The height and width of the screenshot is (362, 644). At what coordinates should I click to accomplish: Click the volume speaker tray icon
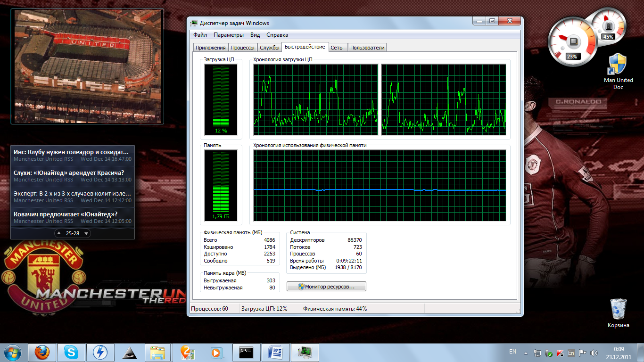point(594,353)
